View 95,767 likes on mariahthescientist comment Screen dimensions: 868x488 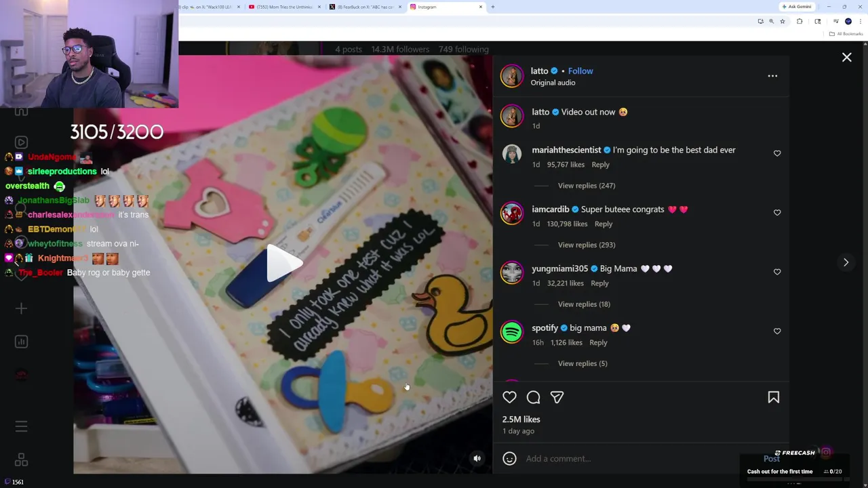pyautogui.click(x=566, y=165)
